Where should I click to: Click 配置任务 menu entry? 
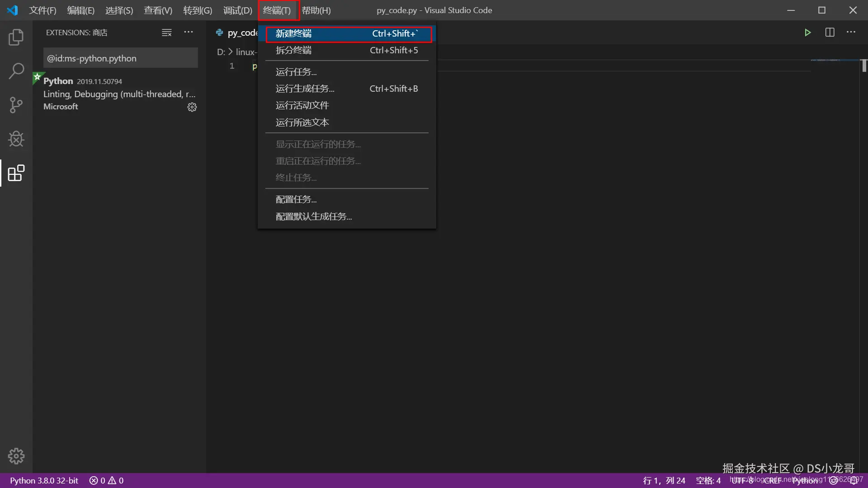coord(296,200)
